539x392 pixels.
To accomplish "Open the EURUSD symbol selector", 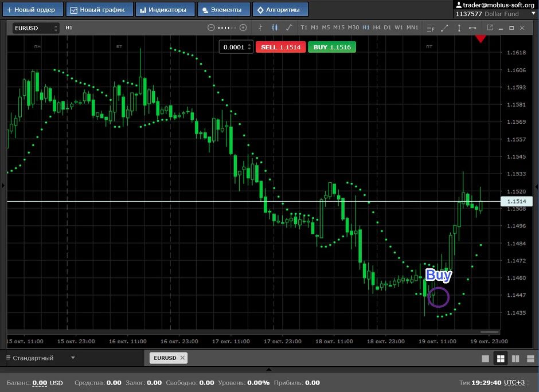I will pos(36,28).
